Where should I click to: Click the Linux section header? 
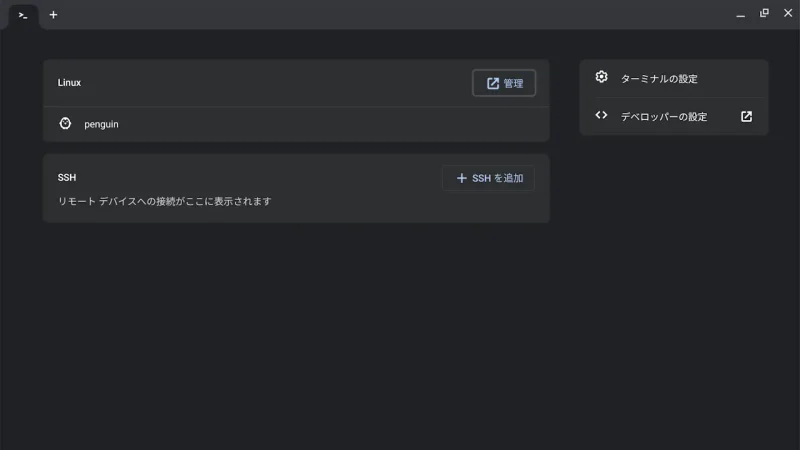[69, 82]
